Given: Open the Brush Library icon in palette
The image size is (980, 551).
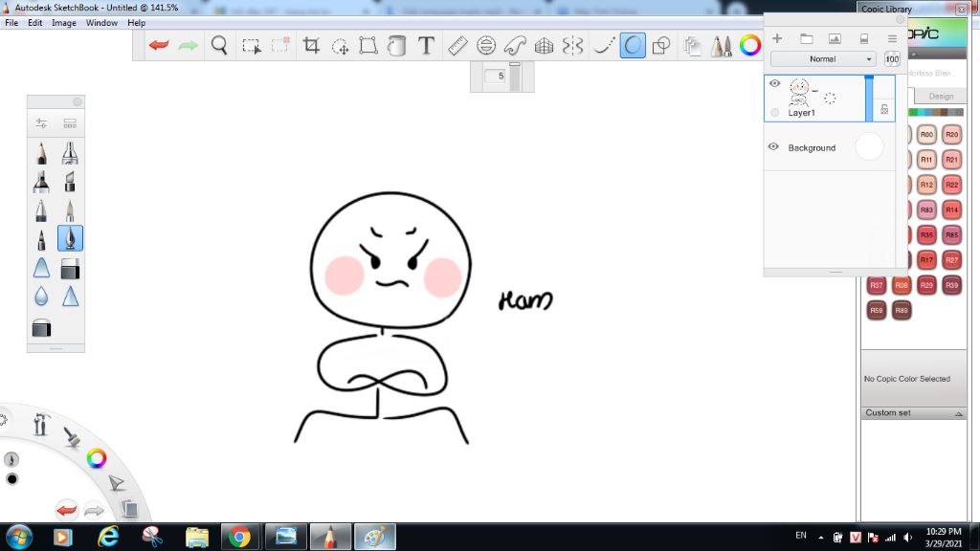Looking at the screenshot, I should (x=70, y=123).
